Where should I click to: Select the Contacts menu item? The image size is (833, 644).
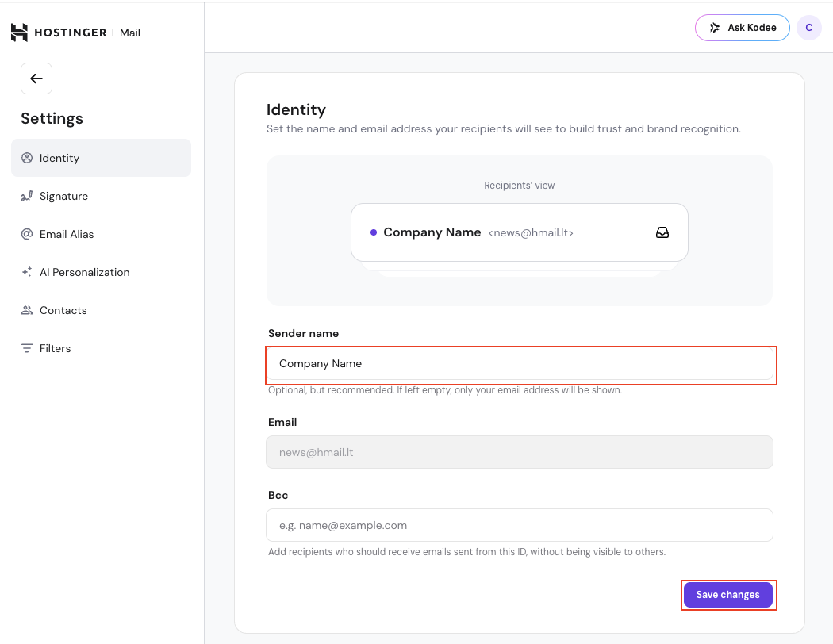click(63, 310)
